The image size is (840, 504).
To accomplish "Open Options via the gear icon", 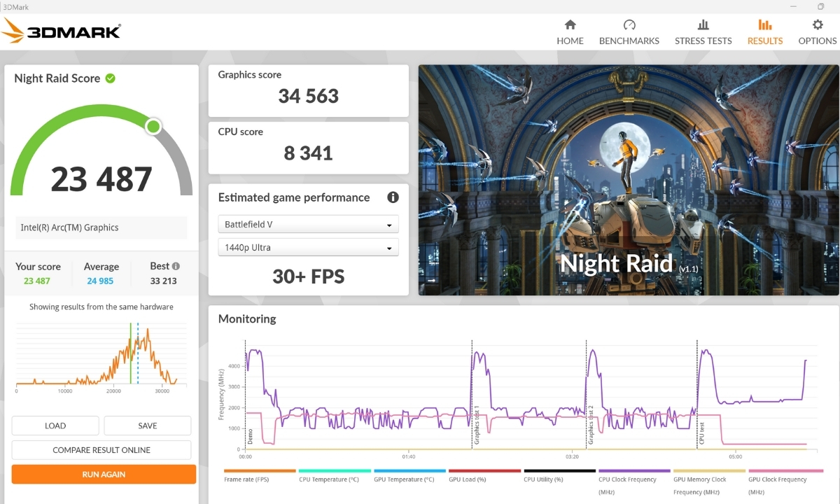I will pos(818,25).
